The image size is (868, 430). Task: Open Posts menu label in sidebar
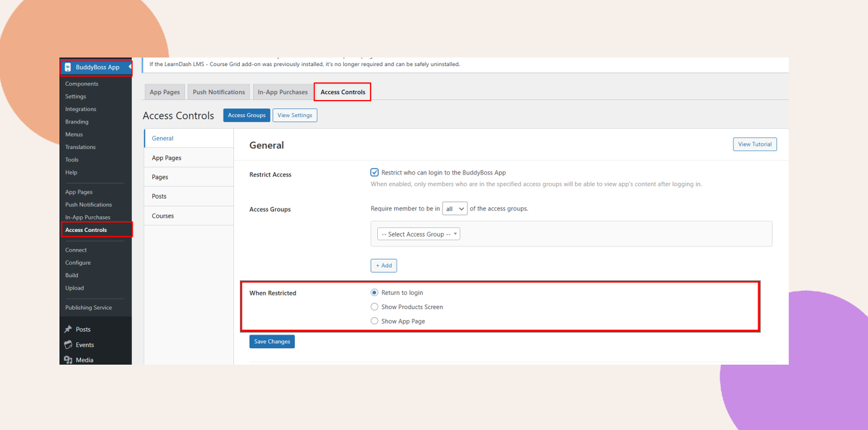click(x=83, y=329)
